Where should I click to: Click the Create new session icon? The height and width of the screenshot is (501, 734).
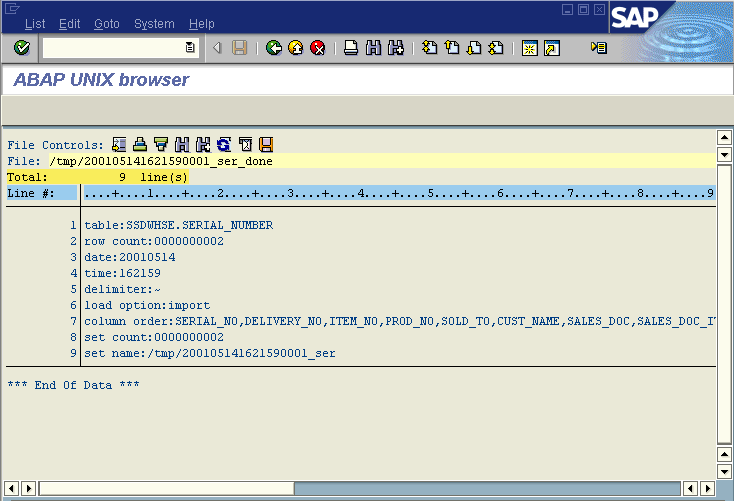click(530, 48)
